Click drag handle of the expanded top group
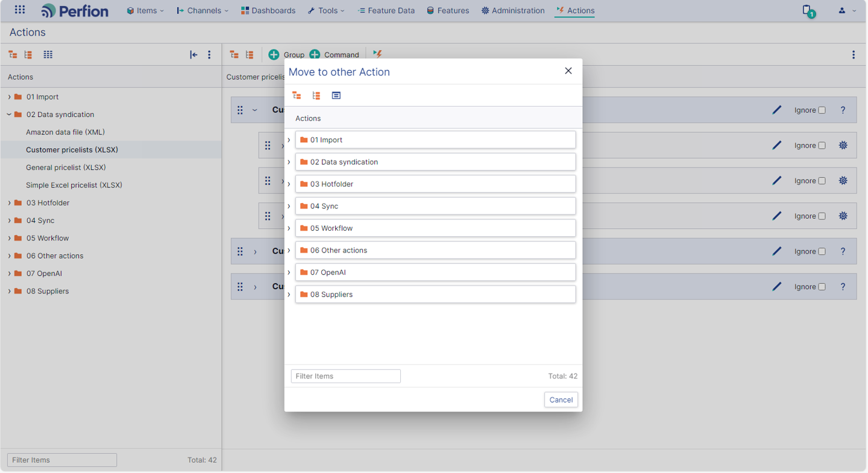This screenshot has height=473, width=868. click(x=240, y=110)
